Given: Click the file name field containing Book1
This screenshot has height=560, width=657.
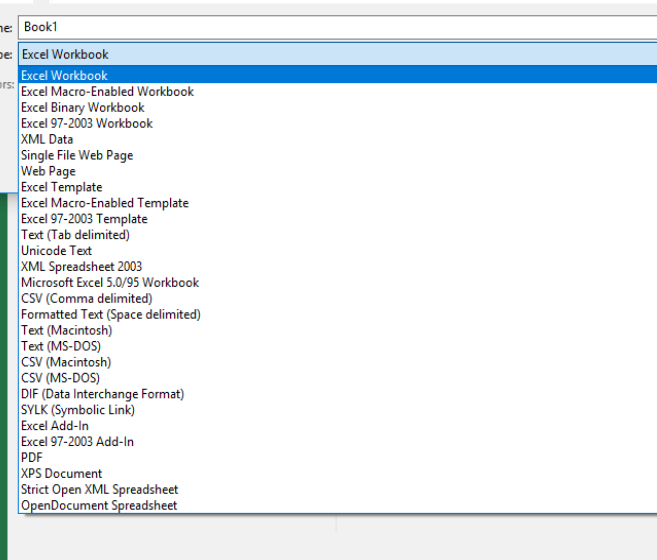Looking at the screenshot, I should tap(338, 27).
